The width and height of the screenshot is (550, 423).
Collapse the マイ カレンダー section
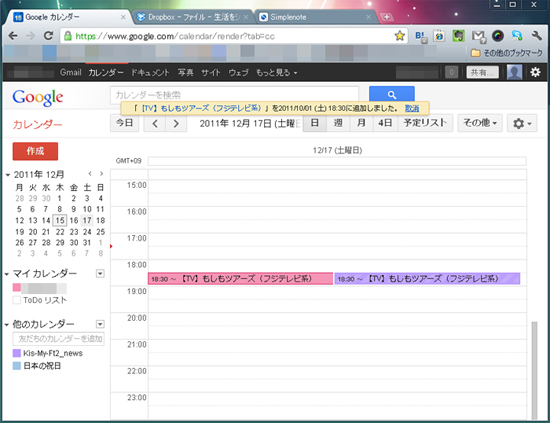click(x=7, y=274)
